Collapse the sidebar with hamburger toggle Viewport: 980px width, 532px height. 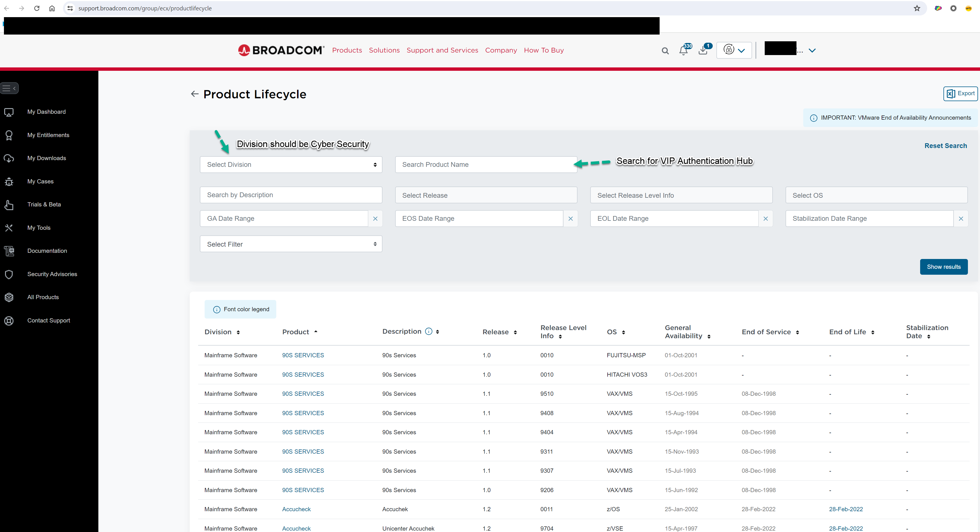10,88
